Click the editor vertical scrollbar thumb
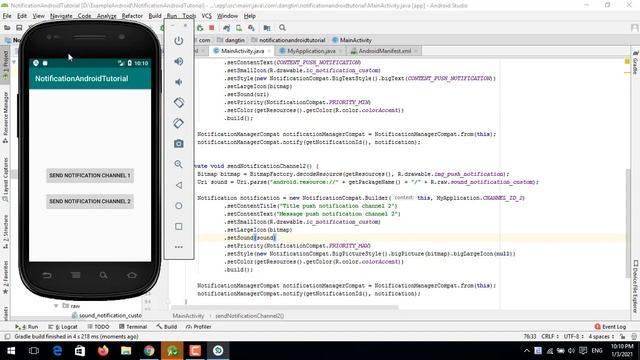This screenshot has height=360, width=640. 627,223
